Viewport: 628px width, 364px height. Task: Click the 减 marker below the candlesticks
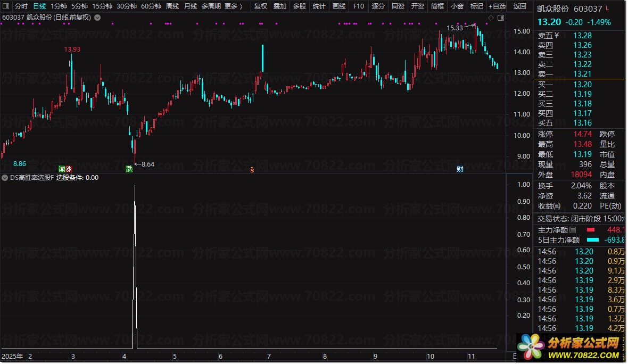pyautogui.click(x=62, y=169)
